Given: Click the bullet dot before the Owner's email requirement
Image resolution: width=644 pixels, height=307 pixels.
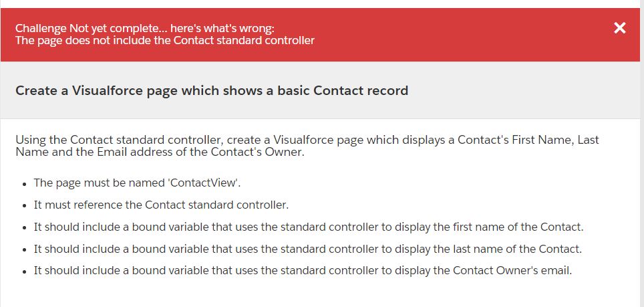Looking at the screenshot, I should (25, 272).
